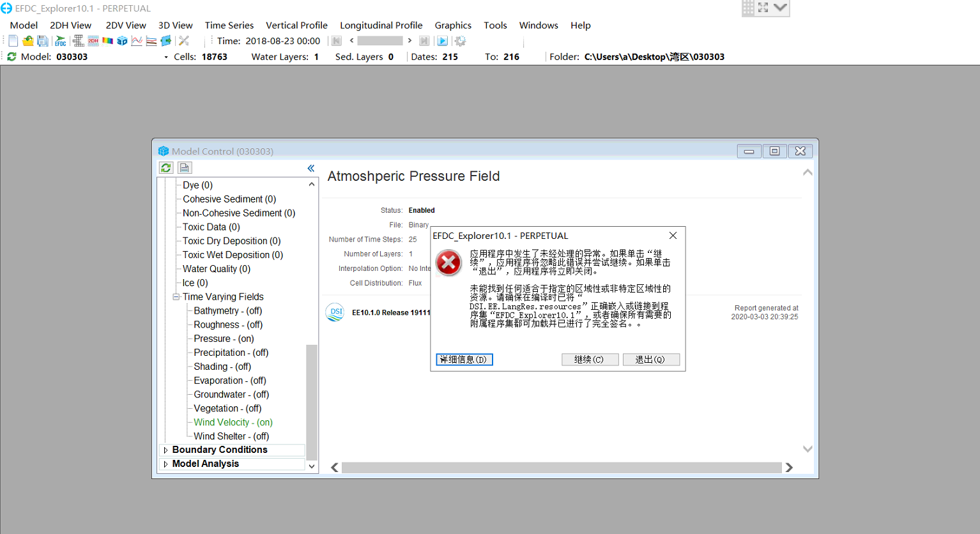Run the EFDC model icon
The height and width of the screenshot is (534, 980).
pyautogui.click(x=61, y=41)
